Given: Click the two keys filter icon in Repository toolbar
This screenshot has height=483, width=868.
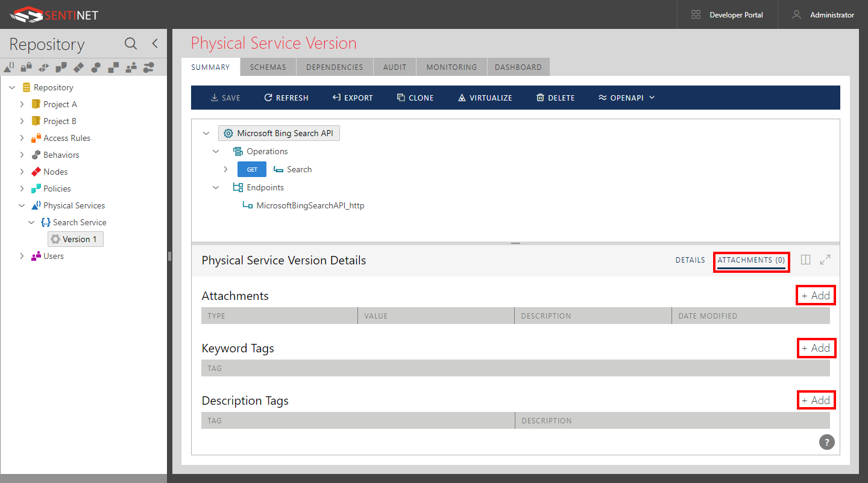Looking at the screenshot, I should (148, 67).
